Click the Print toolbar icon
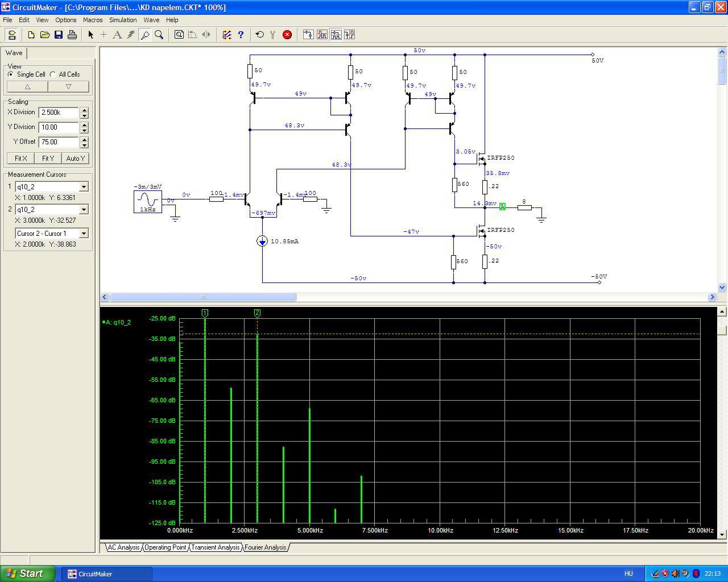Image resolution: width=728 pixels, height=582 pixels. [x=72, y=35]
